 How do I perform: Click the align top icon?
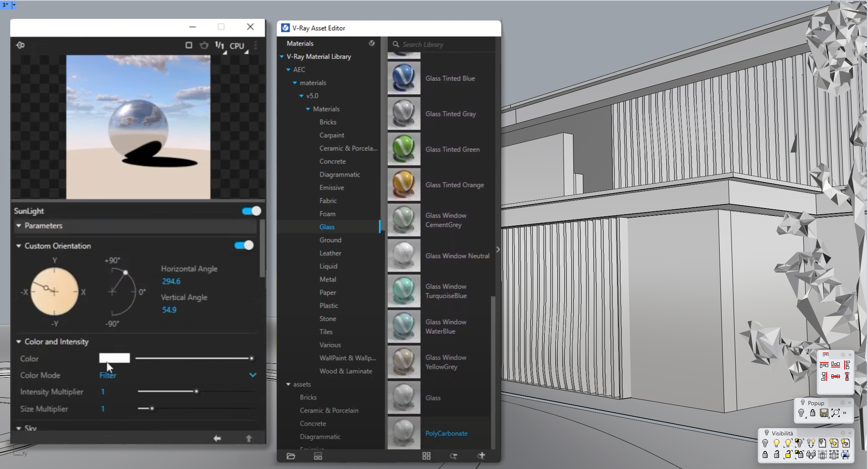pyautogui.click(x=824, y=365)
